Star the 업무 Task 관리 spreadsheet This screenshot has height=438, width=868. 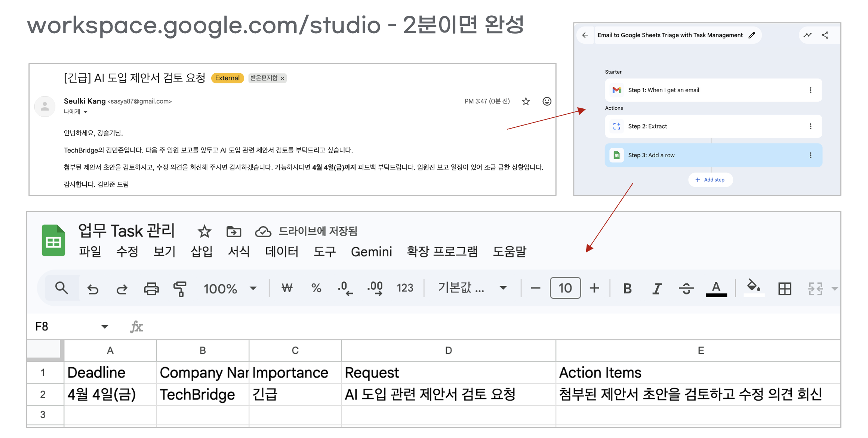[204, 232]
